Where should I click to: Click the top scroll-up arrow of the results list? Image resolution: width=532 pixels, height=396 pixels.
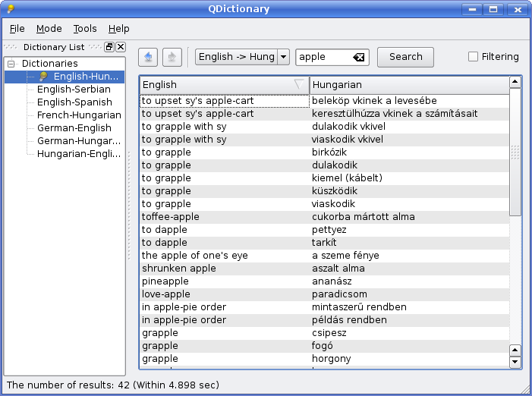point(515,82)
